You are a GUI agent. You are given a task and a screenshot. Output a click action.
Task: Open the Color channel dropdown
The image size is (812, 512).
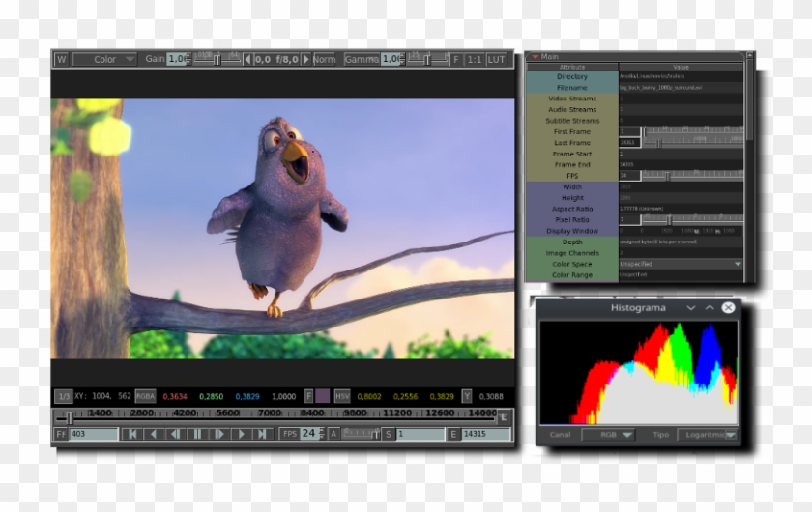pos(104,60)
